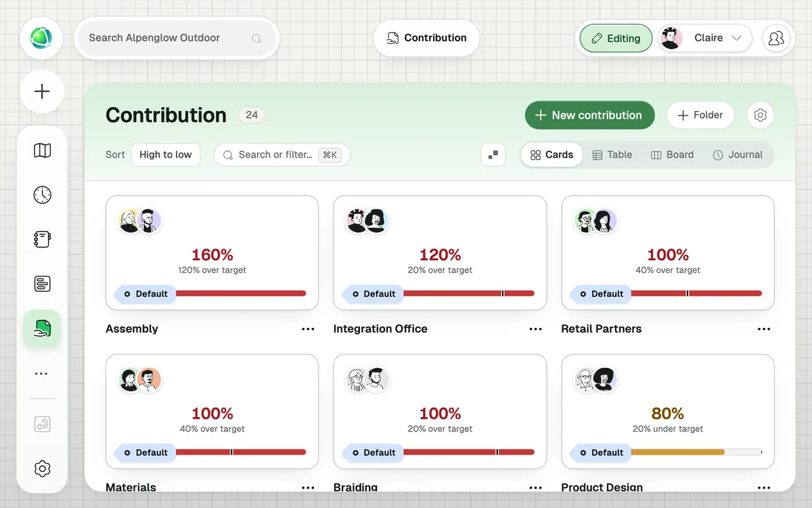The image size is (812, 508).
Task: Click the New contribution button
Action: pos(589,115)
